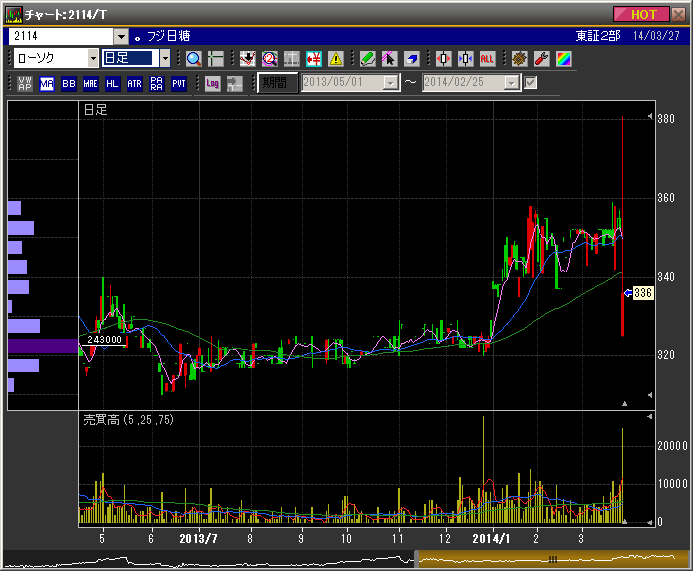The image size is (693, 571).
Task: Click the magnifier zoom icon
Action: pos(194,58)
